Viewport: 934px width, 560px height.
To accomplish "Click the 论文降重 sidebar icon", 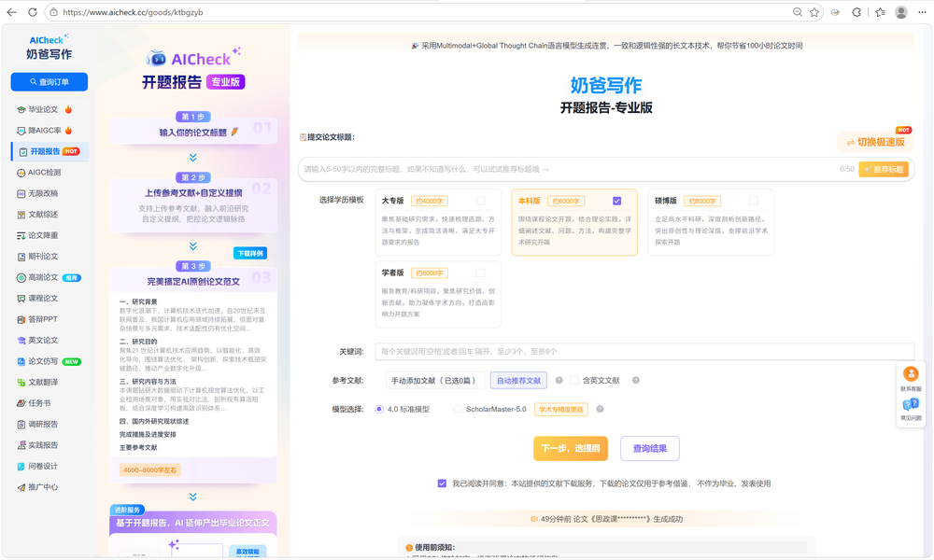I will click(21, 235).
